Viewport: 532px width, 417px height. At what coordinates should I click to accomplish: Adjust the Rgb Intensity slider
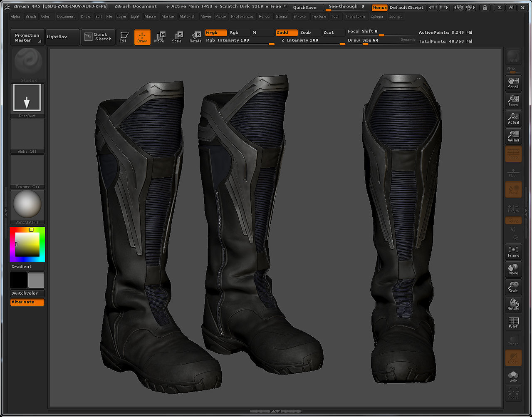240,41
